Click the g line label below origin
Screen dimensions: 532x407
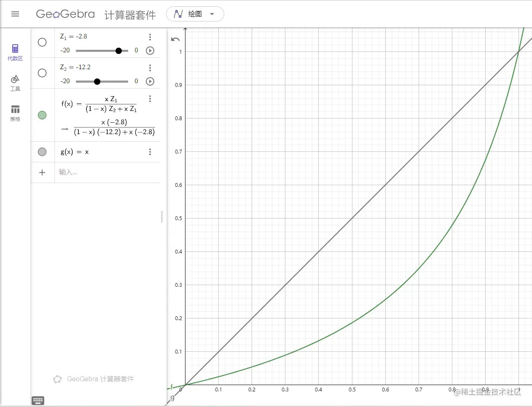[x=172, y=397]
